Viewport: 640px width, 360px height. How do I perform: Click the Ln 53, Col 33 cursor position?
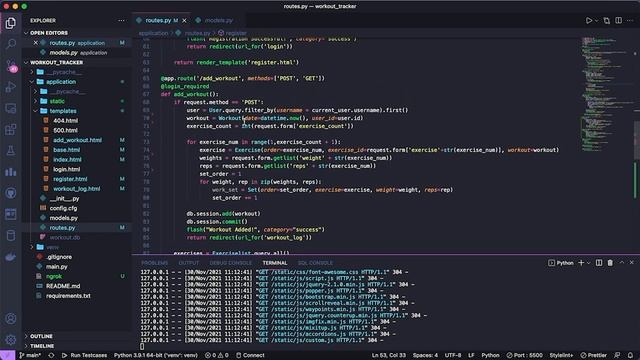coord(389,356)
